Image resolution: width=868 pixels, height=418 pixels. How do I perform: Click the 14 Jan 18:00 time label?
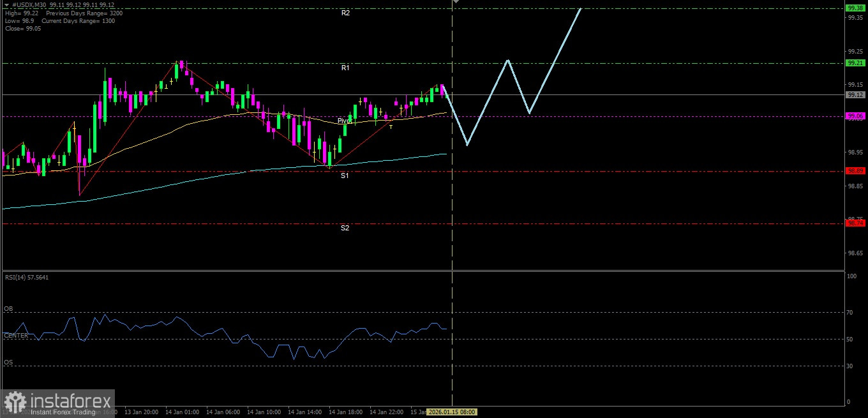tap(345, 412)
